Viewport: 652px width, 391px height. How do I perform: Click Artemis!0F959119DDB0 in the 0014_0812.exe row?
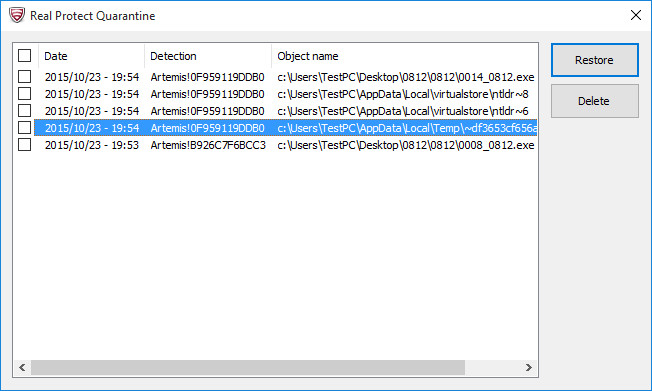207,77
